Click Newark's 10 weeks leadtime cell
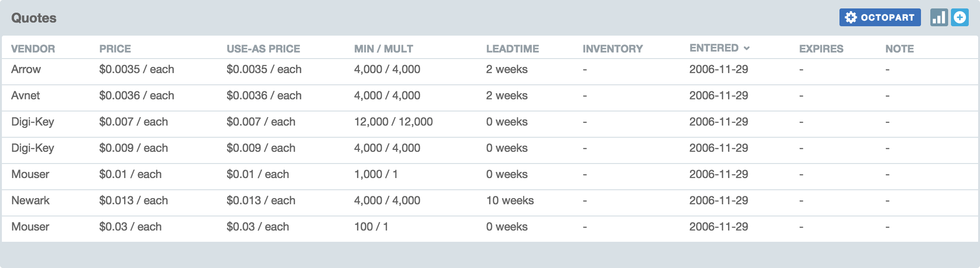The image size is (980, 268). click(510, 201)
